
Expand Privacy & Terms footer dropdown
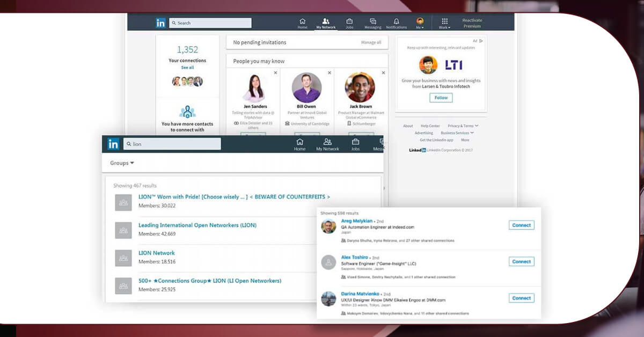point(463,126)
